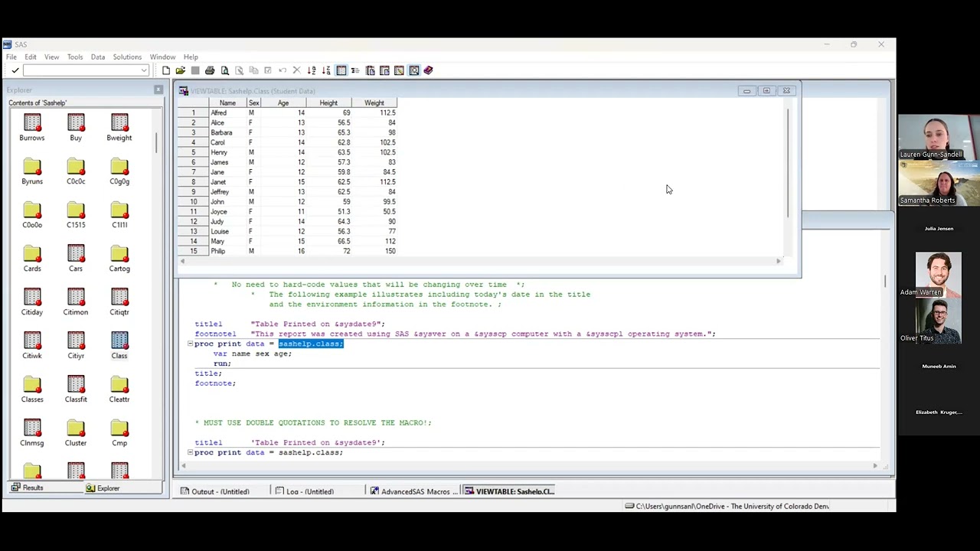Select the Citiday table icon
The width and height of the screenshot is (980, 551).
[32, 298]
